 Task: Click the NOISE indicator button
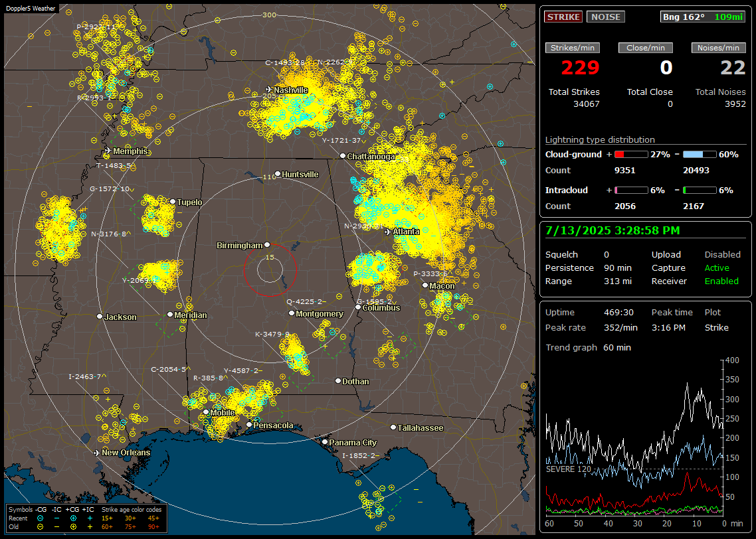[x=606, y=17]
